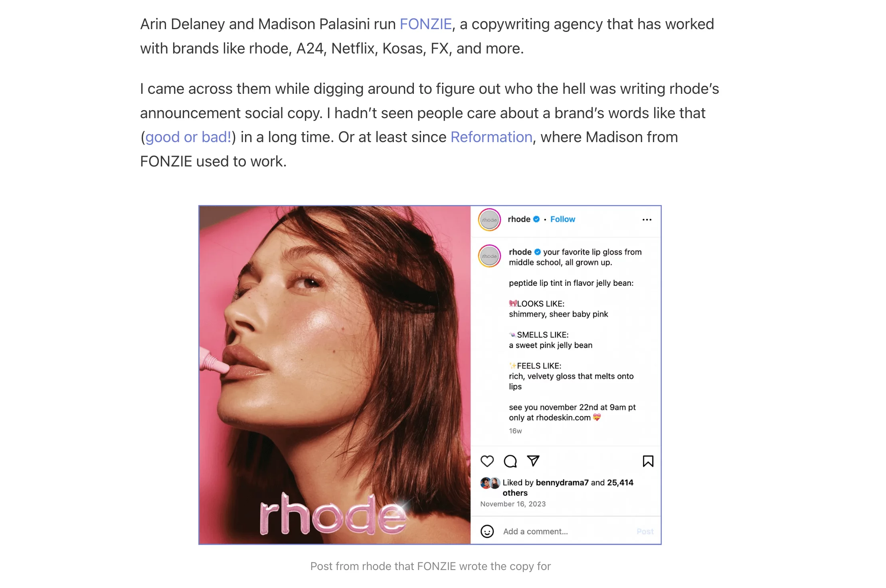Like the post using the heart icon
Image resolution: width=886 pixels, height=588 pixels.
(x=487, y=461)
